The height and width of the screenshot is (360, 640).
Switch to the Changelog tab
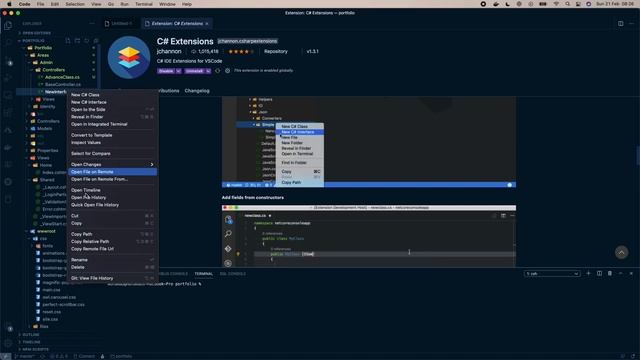pos(197,91)
